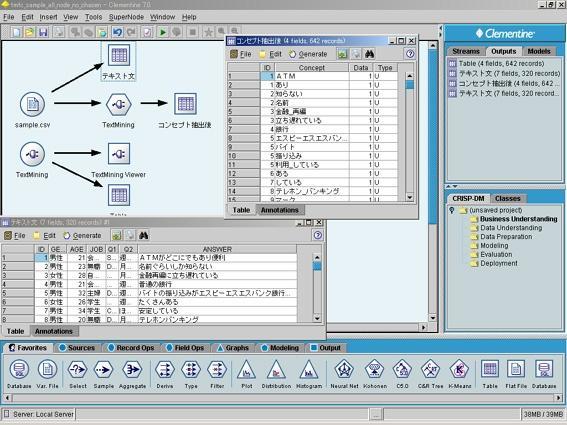Select the sample.csv source node on canvas
The image size is (567, 425).
[33, 104]
